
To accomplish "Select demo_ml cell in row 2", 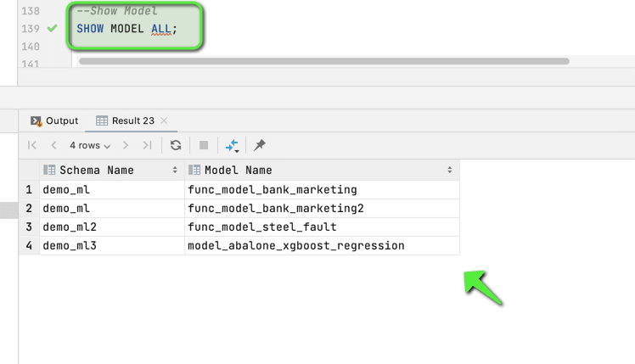I will [x=112, y=208].
